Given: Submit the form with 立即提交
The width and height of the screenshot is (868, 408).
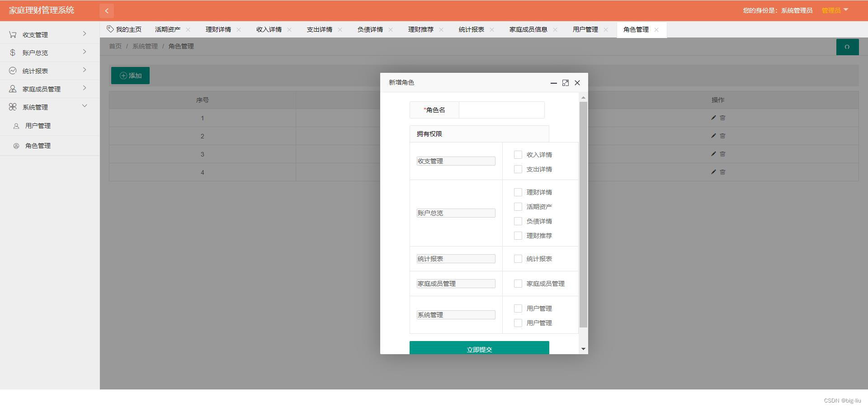Looking at the screenshot, I should pos(479,348).
